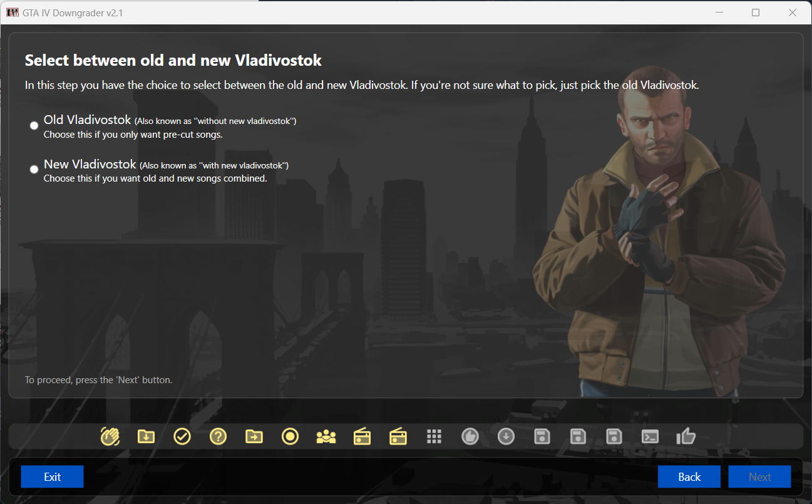Click the 'GTA IV Downgrader v2.1' window title

73,13
